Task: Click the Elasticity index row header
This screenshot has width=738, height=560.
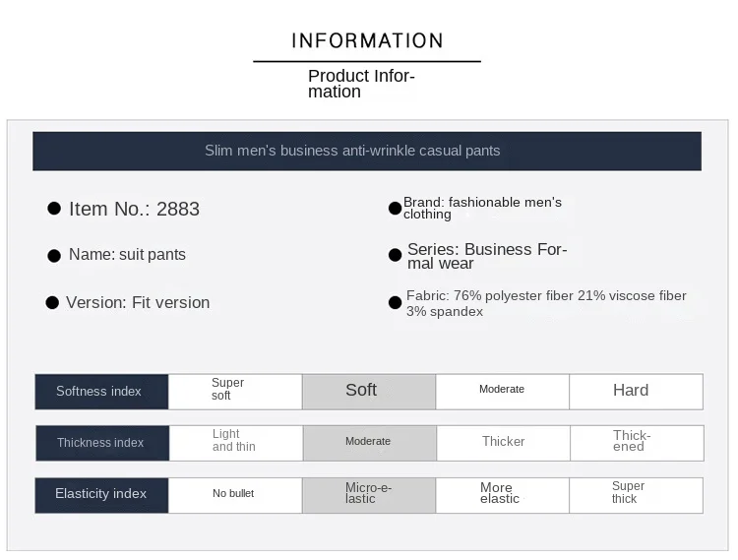Action: [x=101, y=495]
